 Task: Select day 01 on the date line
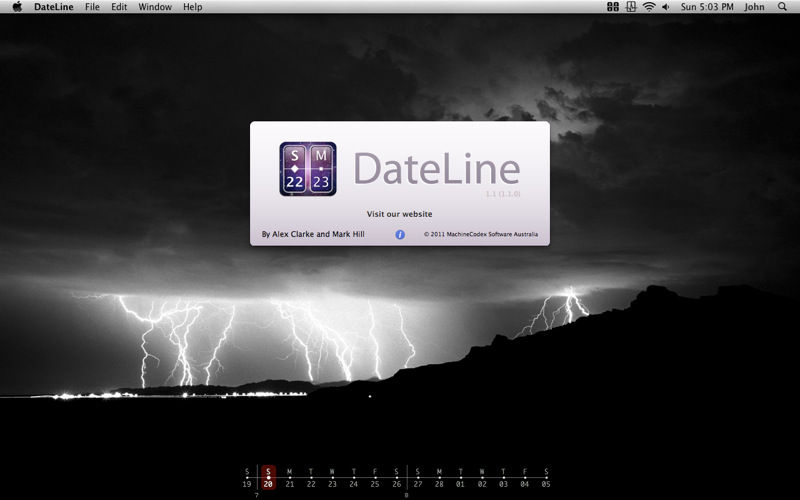[x=461, y=478]
